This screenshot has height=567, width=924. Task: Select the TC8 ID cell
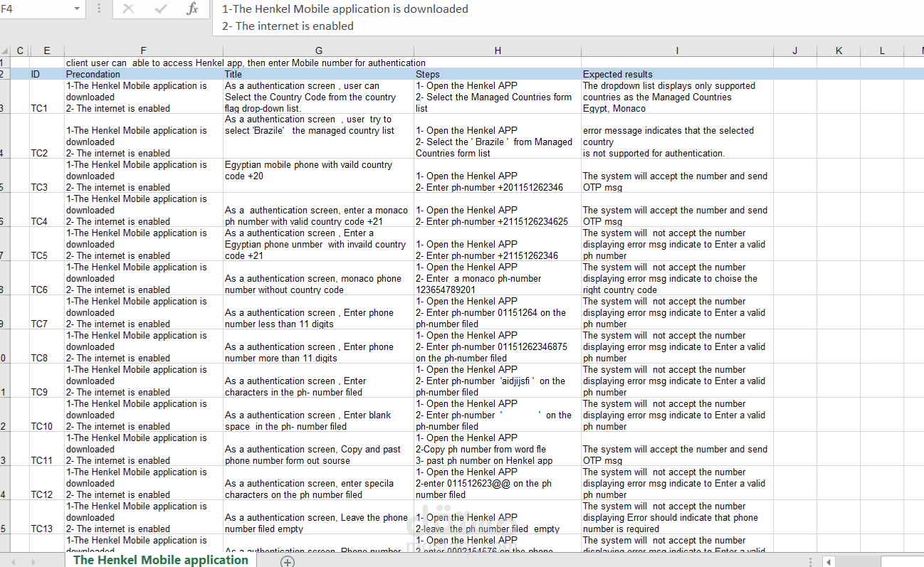click(47, 346)
